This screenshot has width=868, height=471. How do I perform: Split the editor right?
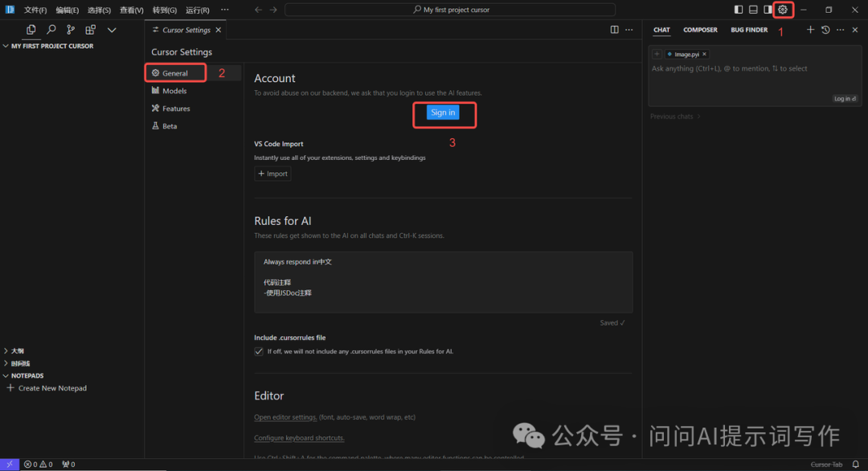[615, 29]
